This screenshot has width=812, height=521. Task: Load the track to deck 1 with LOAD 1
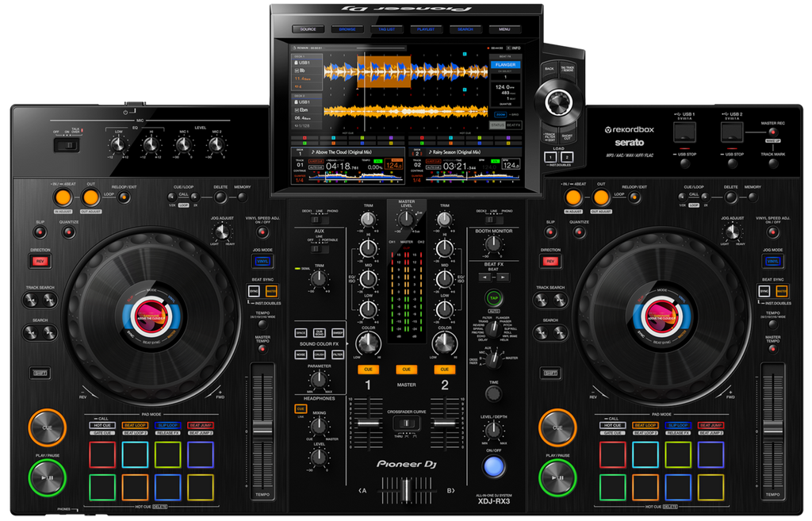point(549,157)
